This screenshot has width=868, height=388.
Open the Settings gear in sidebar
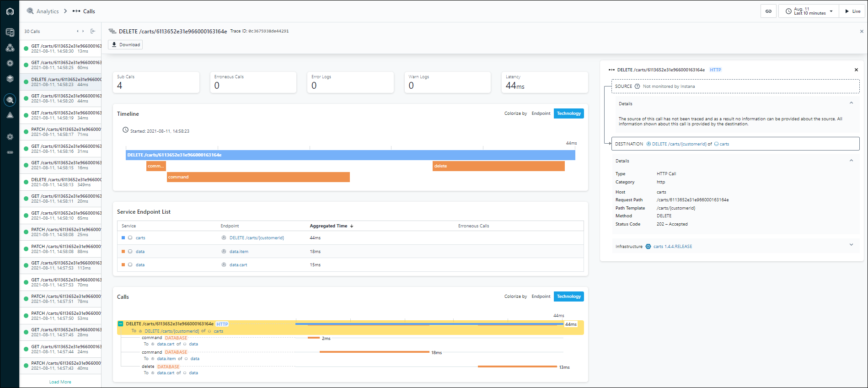(x=10, y=137)
